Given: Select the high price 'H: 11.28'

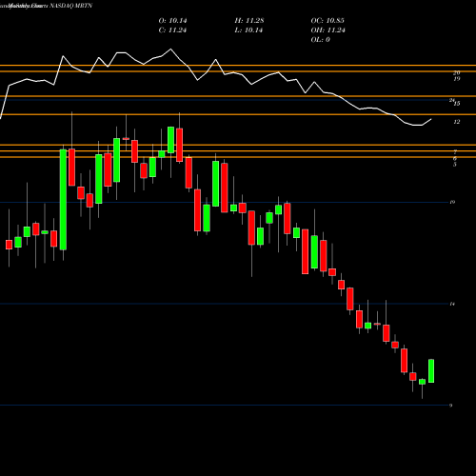Looking at the screenshot, I should click(249, 21).
